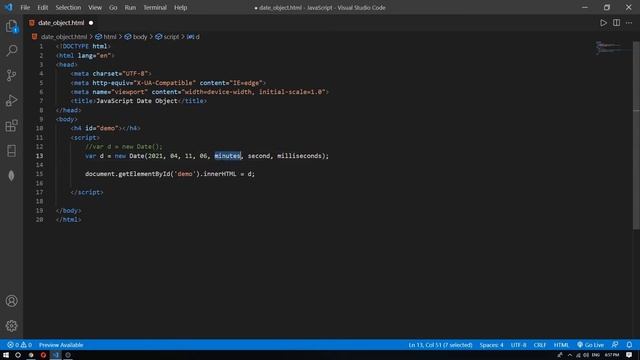Click Preview Available in status bar
The width and height of the screenshot is (640, 360).
pyautogui.click(x=61, y=345)
